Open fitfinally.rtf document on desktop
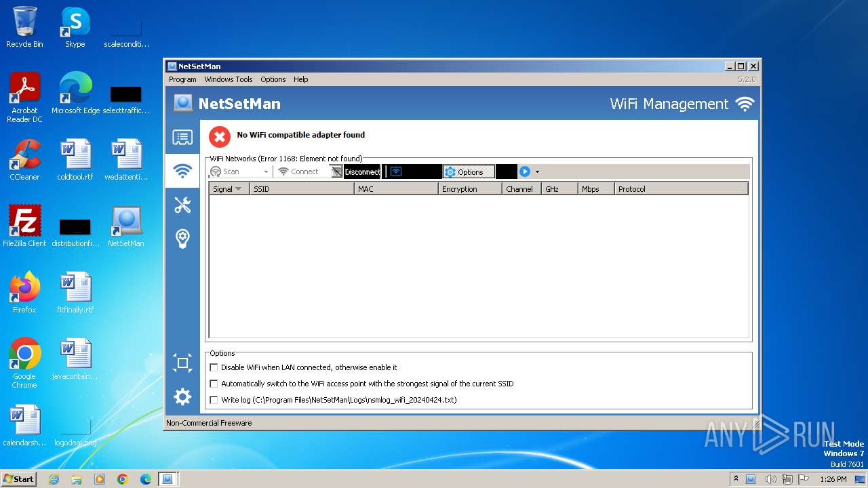The height and width of the screenshot is (488, 868). [x=75, y=292]
